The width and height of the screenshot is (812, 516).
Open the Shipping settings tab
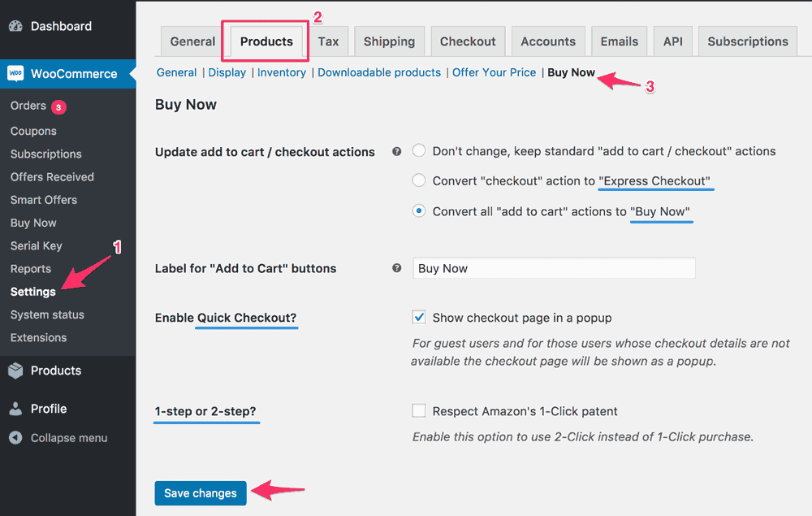390,41
